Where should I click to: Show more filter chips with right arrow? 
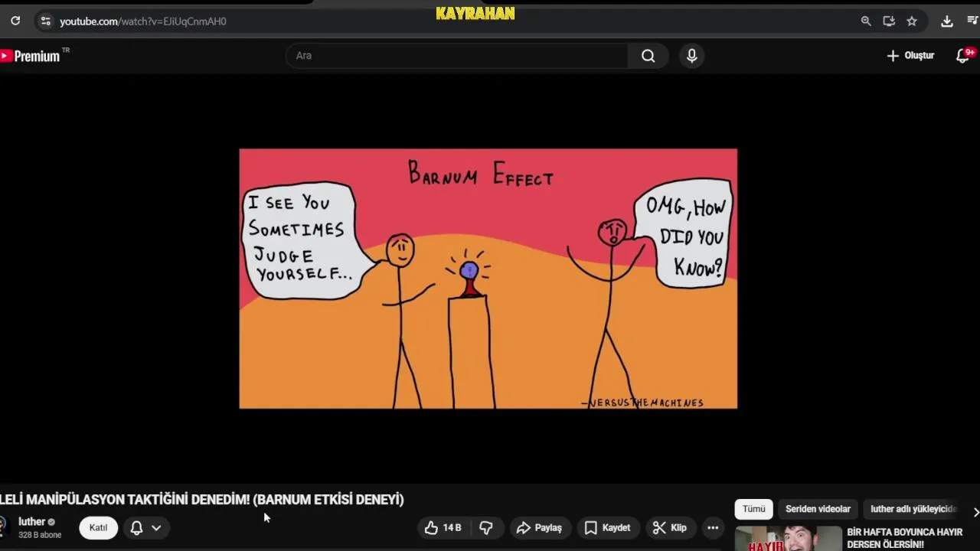975,511
